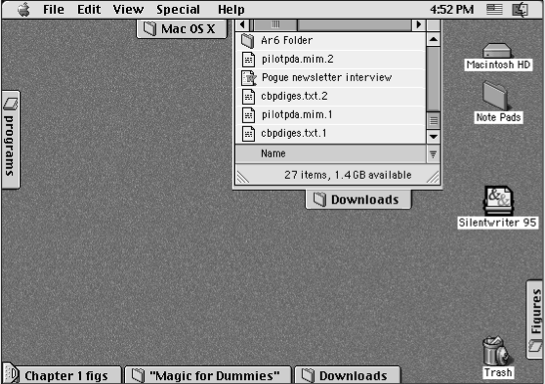Click the Pogue newsletter interview name
This screenshot has height=384, width=545.
[x=327, y=77]
